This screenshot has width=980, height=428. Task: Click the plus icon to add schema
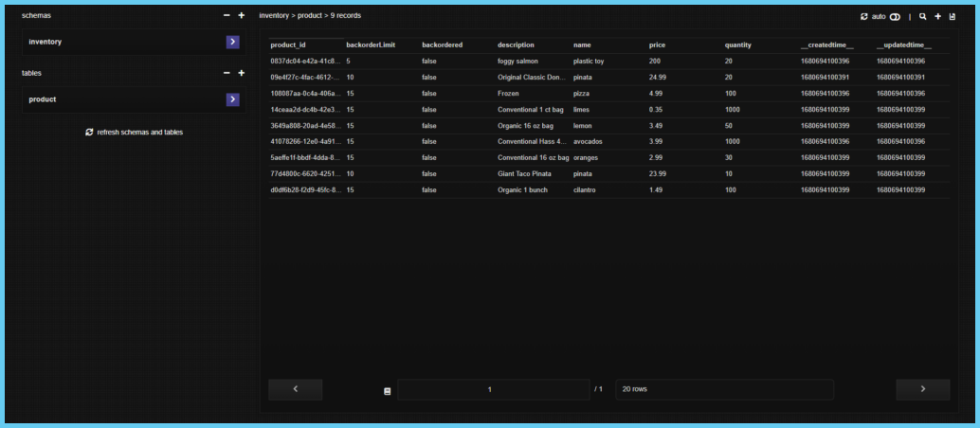coord(241,16)
